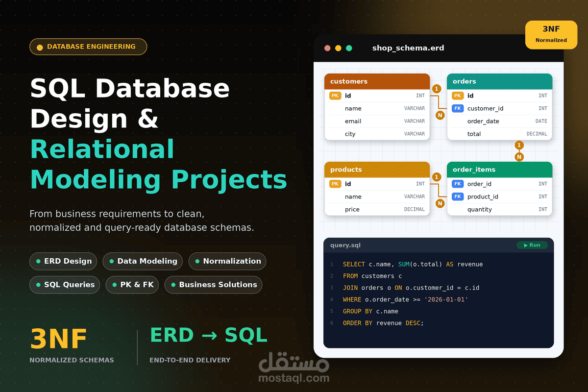Click the N marker above order_items table
The height and width of the screenshot is (392, 588).
(x=519, y=157)
